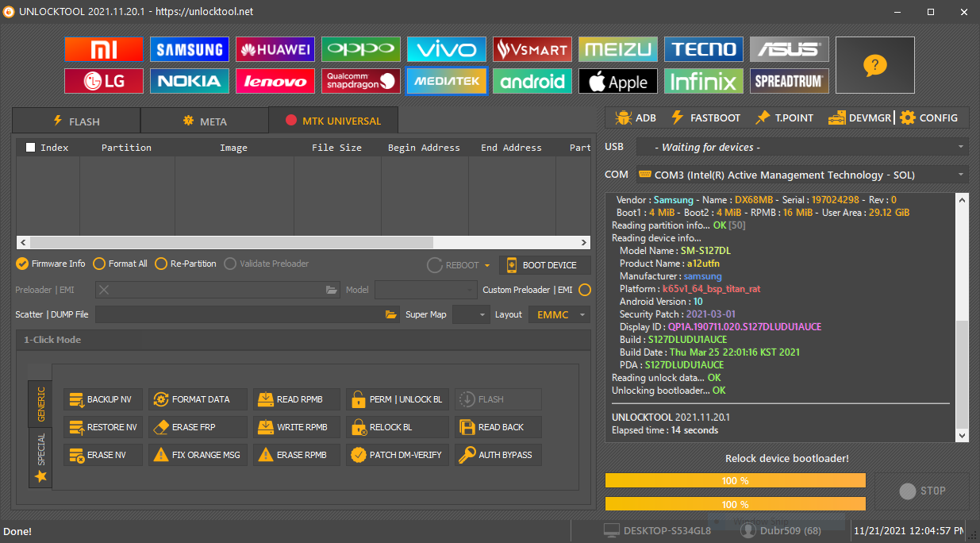The image size is (980, 543).
Task: Click FIX ORANGE MSG button
Action: [x=198, y=455]
